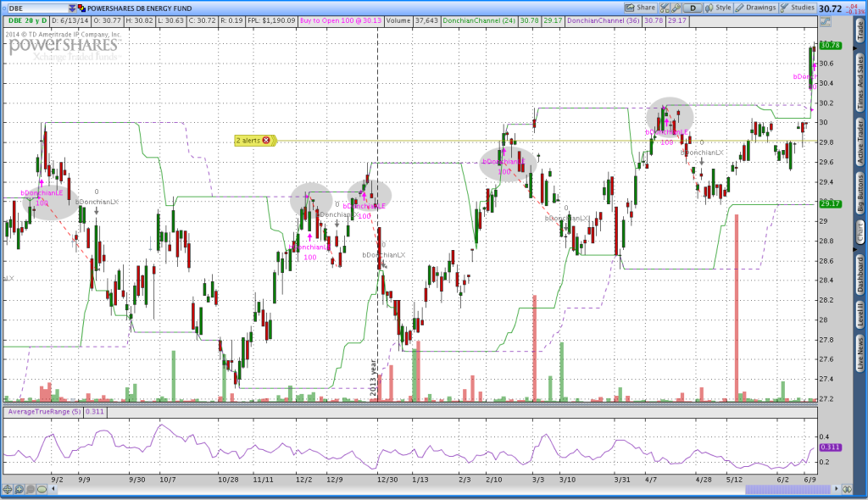868x500 pixels.
Task: Open the Level II side tab
Action: pos(861,314)
